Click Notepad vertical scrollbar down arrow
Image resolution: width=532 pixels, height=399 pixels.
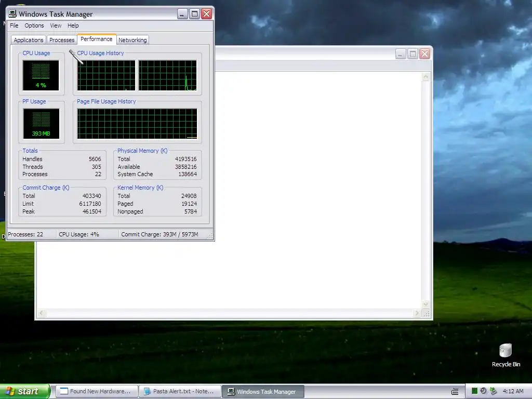pos(425,304)
